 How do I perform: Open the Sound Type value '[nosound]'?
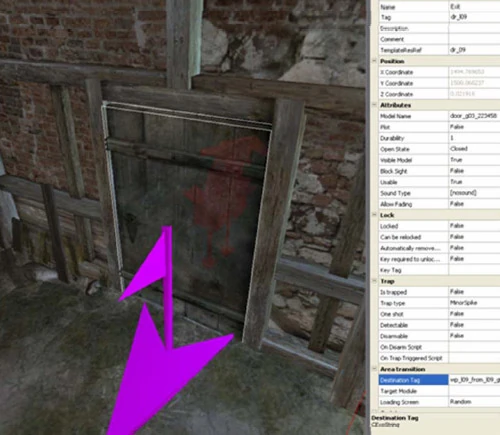[474, 193]
